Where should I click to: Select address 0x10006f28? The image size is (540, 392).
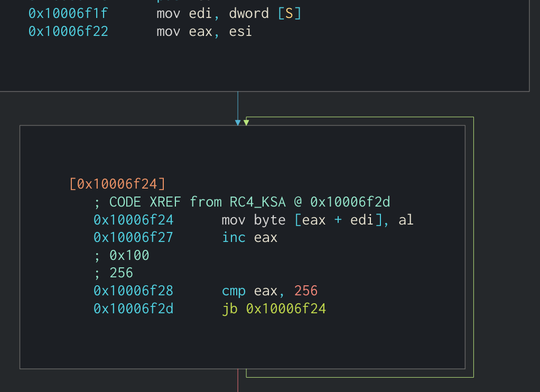click(133, 291)
